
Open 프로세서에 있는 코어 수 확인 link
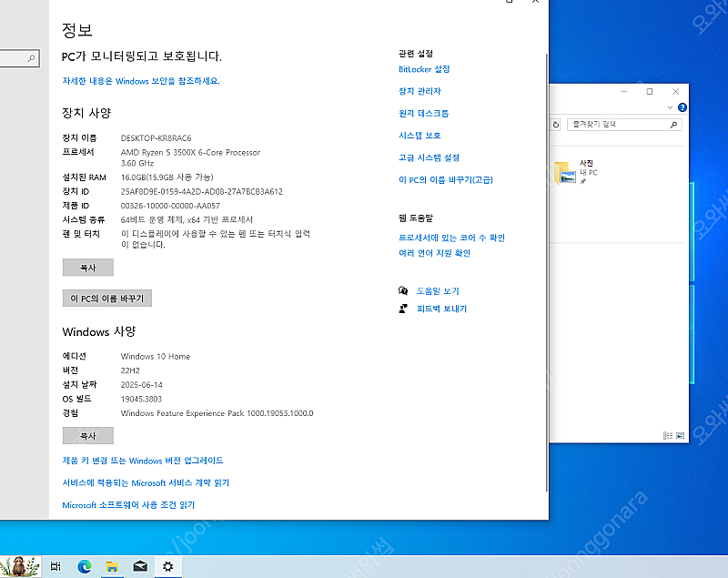pos(451,238)
